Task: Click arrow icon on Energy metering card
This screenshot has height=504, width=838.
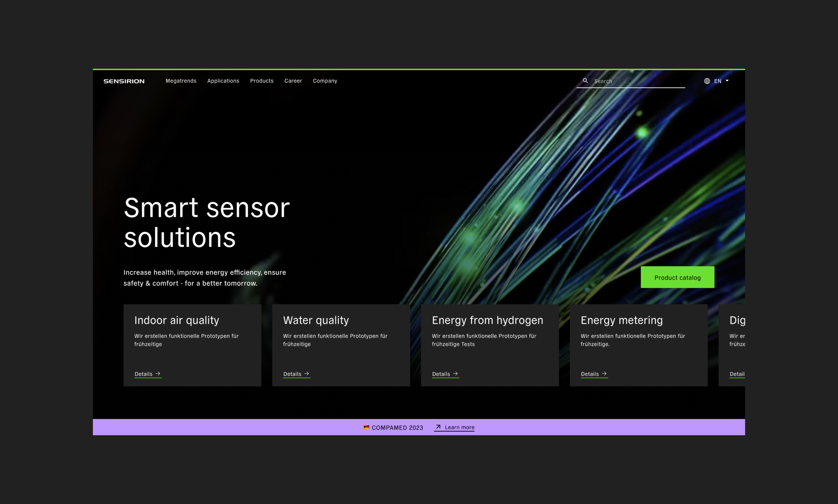Action: point(604,374)
